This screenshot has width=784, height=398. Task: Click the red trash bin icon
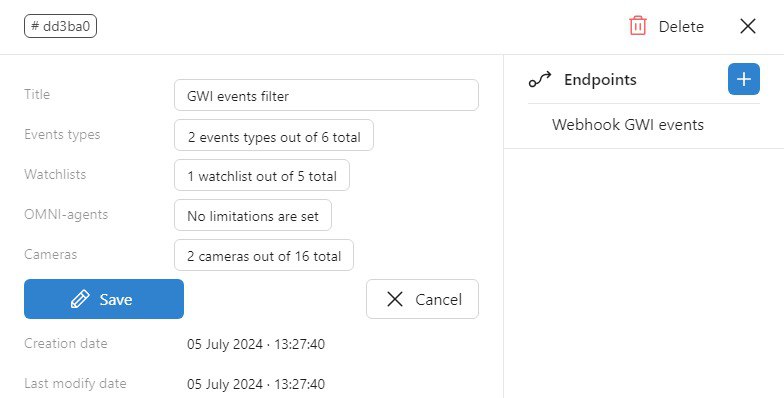pos(638,26)
